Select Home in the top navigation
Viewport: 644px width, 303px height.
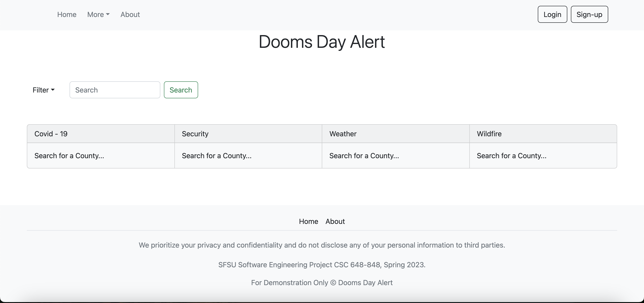tap(66, 14)
